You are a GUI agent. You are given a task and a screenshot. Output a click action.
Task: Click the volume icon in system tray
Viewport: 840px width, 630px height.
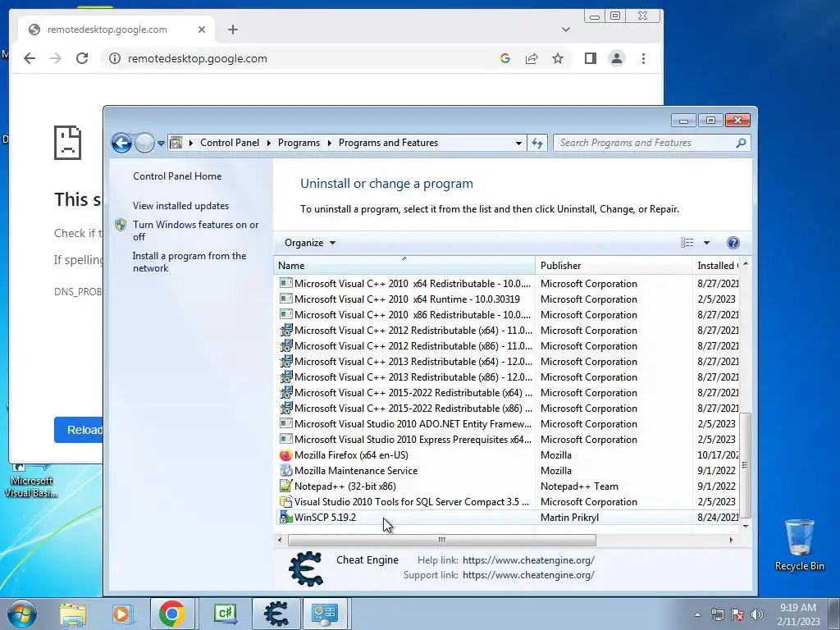[757, 614]
